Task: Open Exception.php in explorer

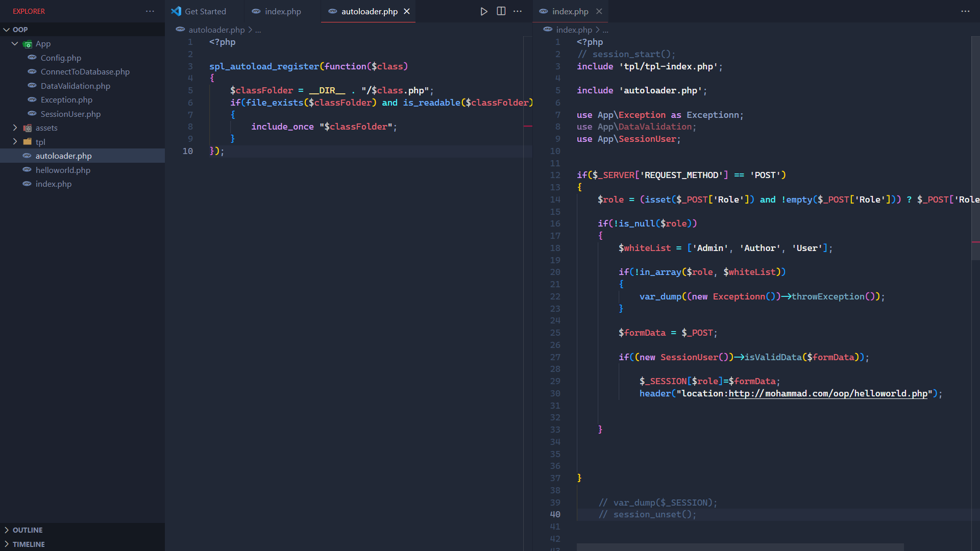Action: pos(66,100)
